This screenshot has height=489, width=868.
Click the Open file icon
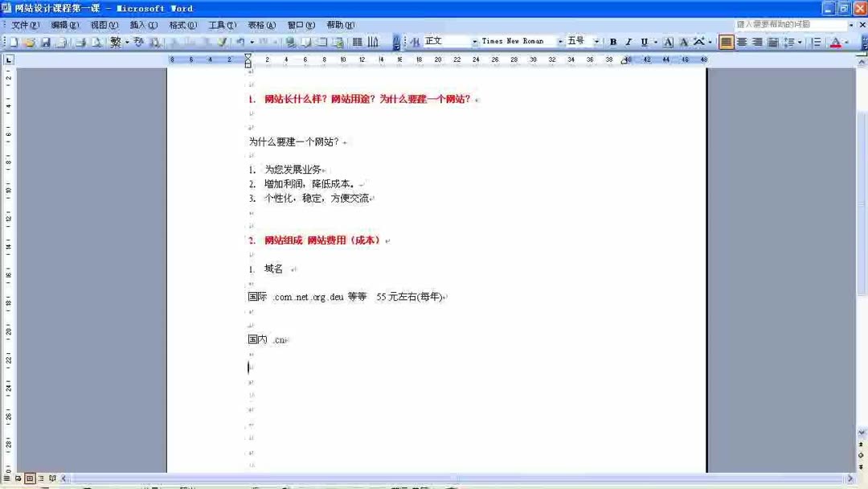coord(31,41)
